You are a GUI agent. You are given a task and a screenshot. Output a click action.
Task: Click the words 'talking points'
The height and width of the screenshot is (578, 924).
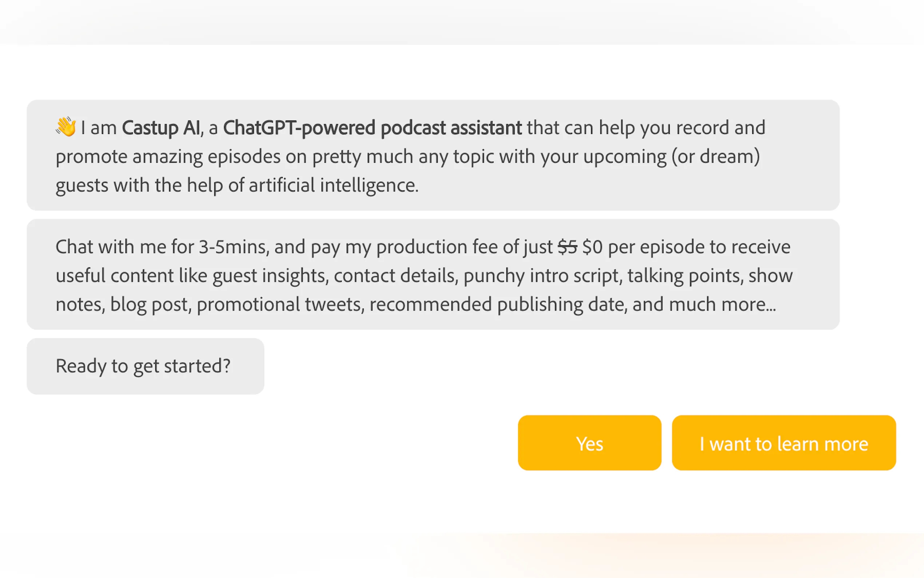tap(685, 276)
